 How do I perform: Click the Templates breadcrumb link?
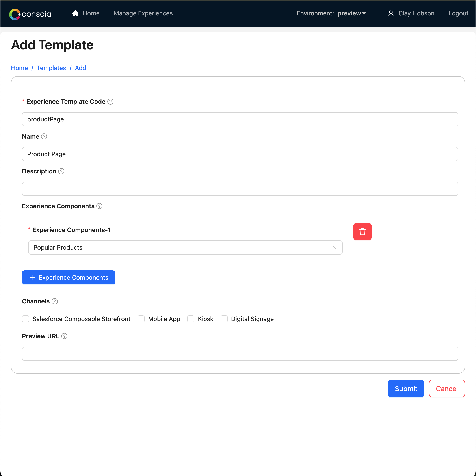click(51, 68)
